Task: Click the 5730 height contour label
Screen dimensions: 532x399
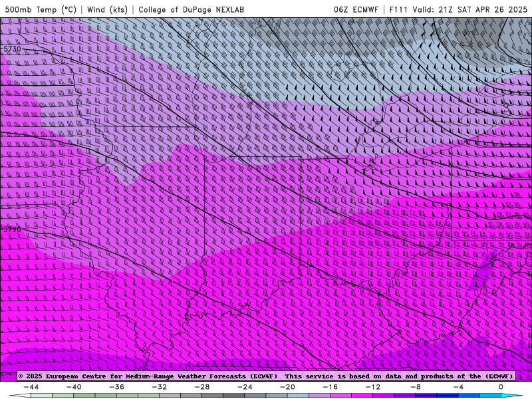Action: (x=13, y=49)
